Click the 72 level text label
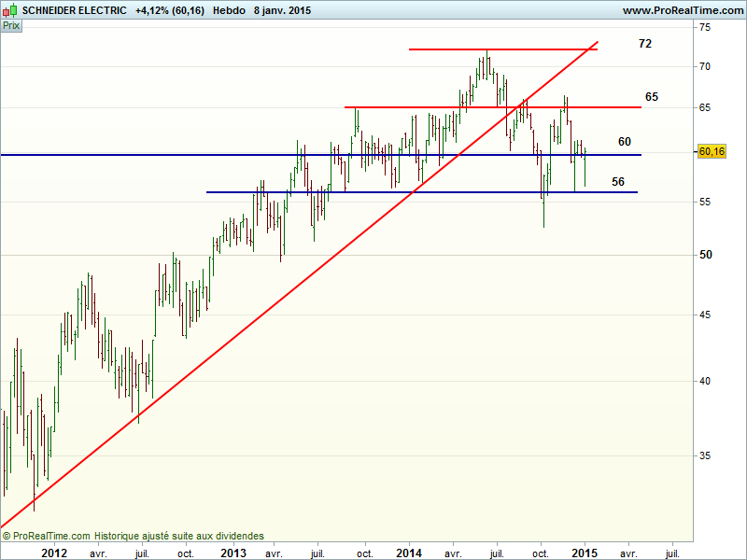Screen dimensions: 747x560 tap(645, 44)
